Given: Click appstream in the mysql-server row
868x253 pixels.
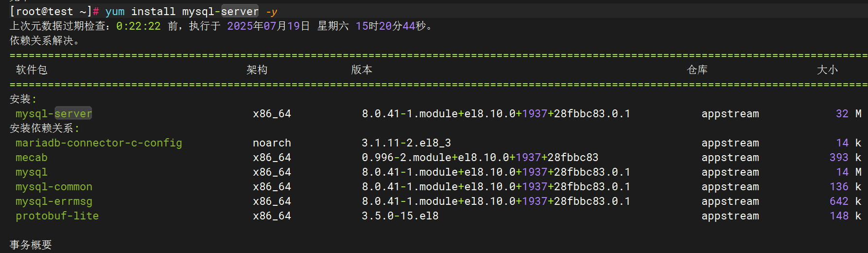Looking at the screenshot, I should click(730, 114).
